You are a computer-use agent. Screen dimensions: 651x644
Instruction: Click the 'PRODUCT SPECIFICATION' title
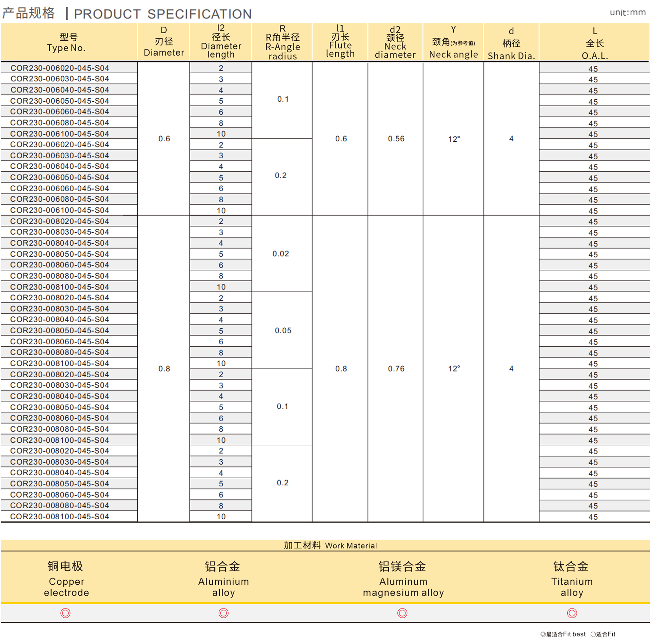pyautogui.click(x=163, y=14)
